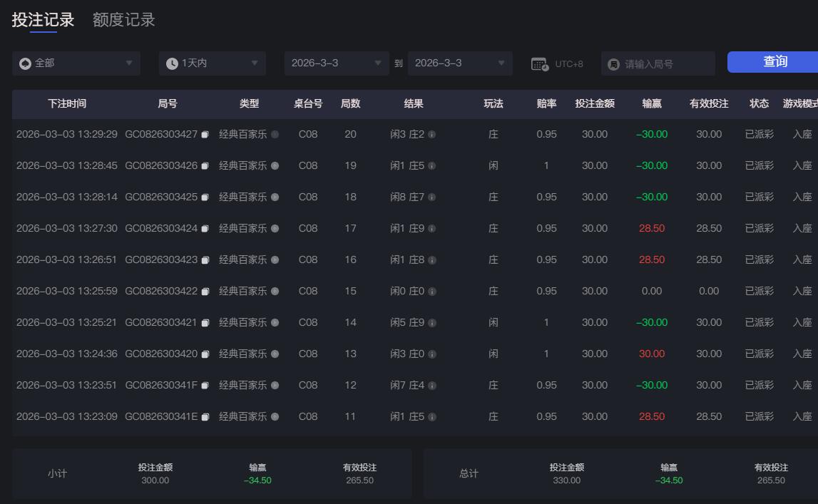Open the 全部 game type dropdown
This screenshot has height=504, width=818.
coord(75,63)
